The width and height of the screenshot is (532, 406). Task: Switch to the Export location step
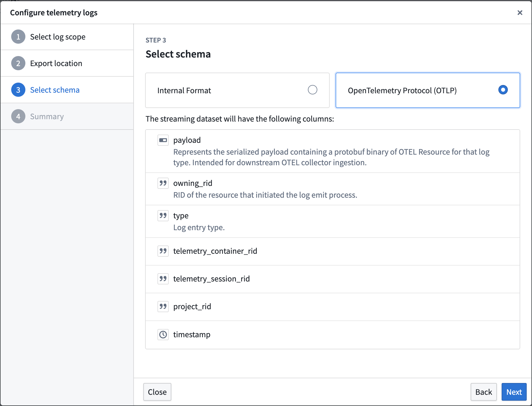56,63
